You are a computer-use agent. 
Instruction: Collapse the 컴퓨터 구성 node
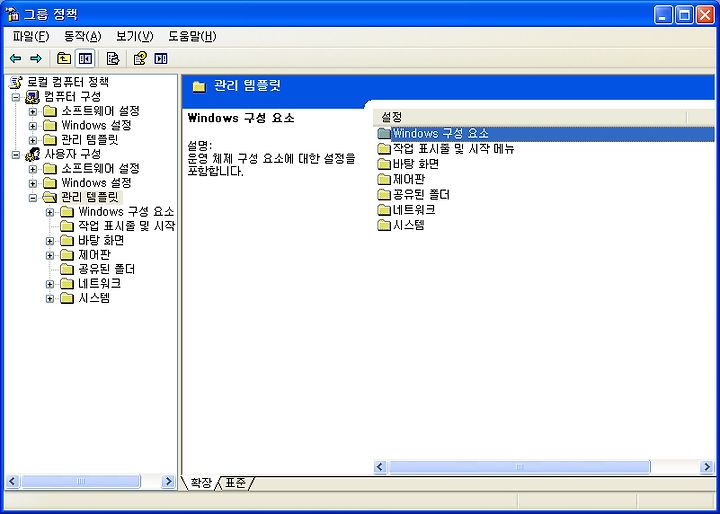pos(16,97)
